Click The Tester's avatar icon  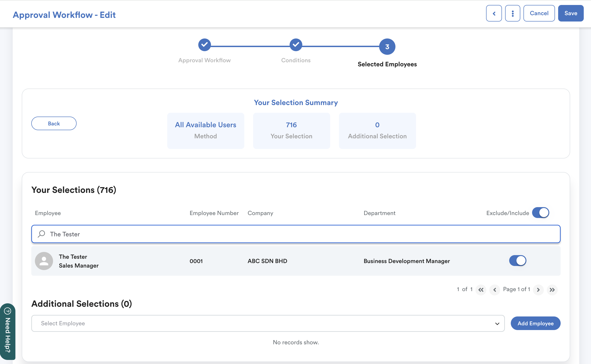coord(44,261)
